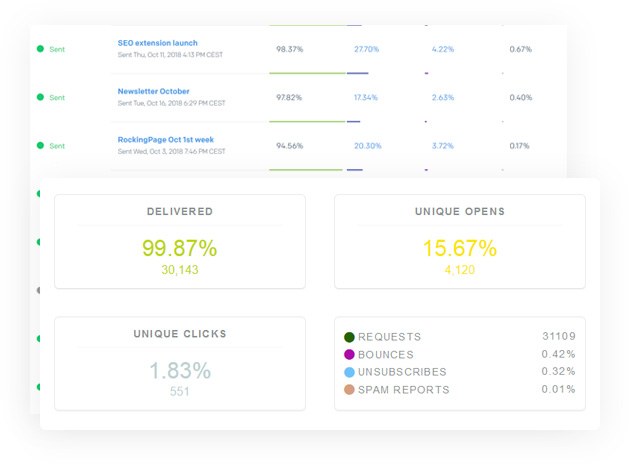630x465 pixels.
Task: Click the green Sent status dot for SEO extension launch
Action: pos(40,49)
